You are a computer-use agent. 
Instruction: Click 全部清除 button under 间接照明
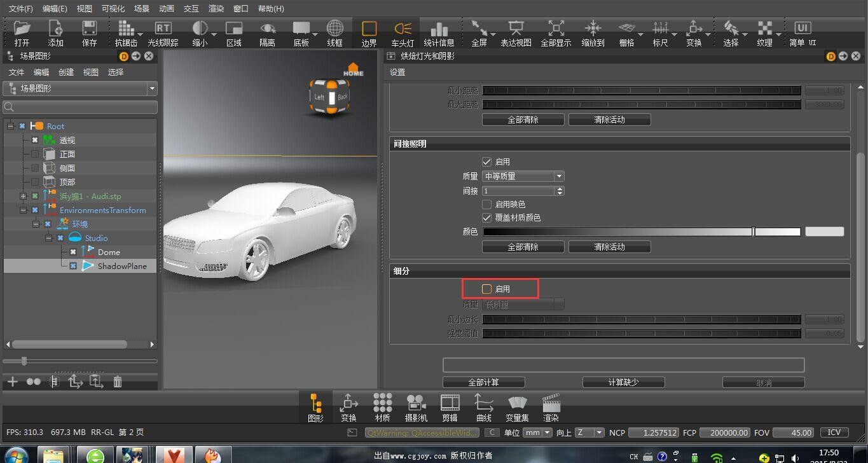[x=523, y=247]
